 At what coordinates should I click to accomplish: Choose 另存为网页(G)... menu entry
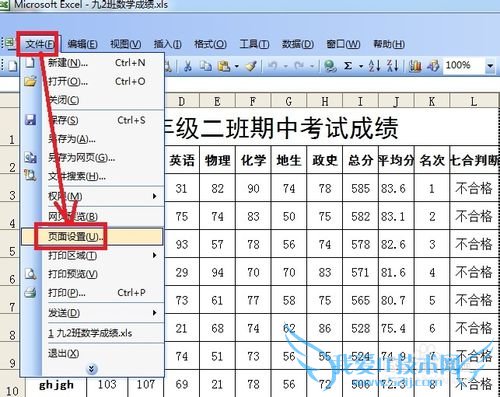92,157
